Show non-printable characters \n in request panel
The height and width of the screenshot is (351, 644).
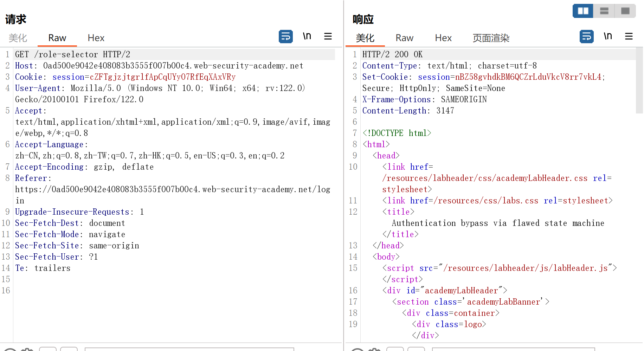coord(307,36)
